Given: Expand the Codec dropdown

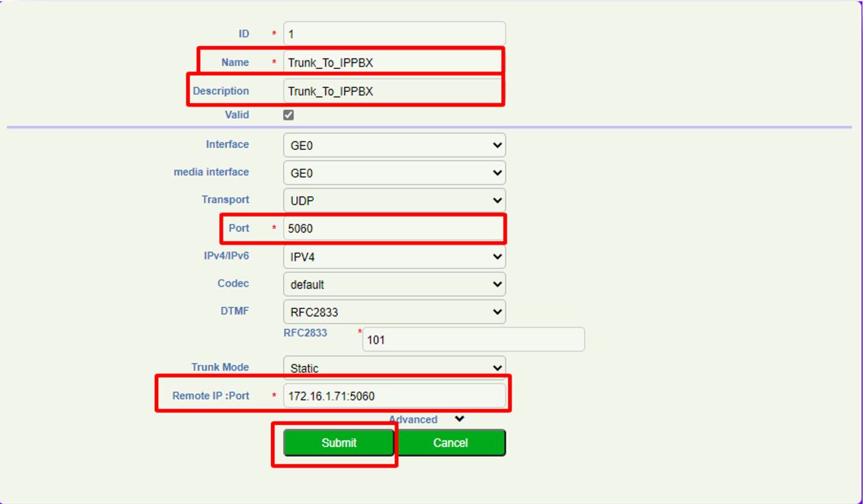Looking at the screenshot, I should click(394, 284).
